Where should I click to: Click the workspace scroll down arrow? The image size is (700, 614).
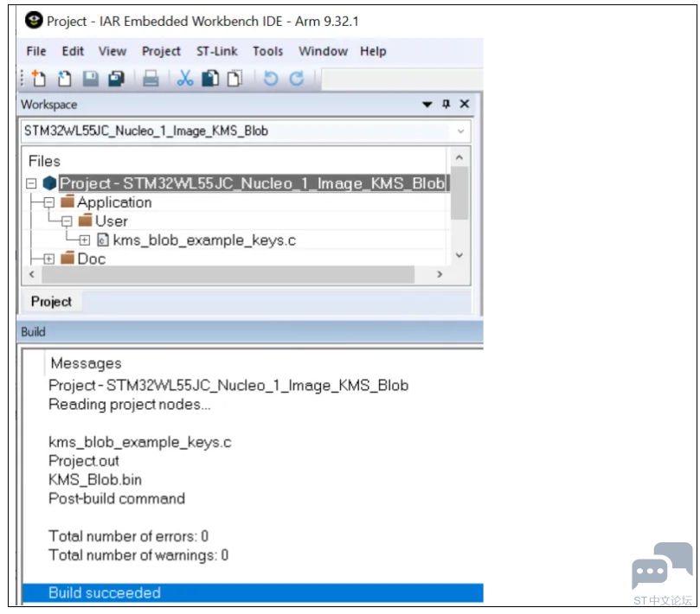(459, 255)
